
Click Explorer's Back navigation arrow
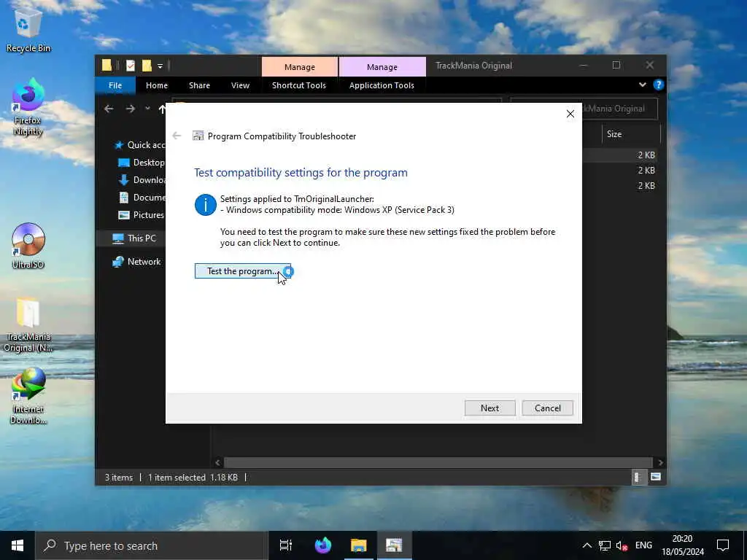pos(109,109)
